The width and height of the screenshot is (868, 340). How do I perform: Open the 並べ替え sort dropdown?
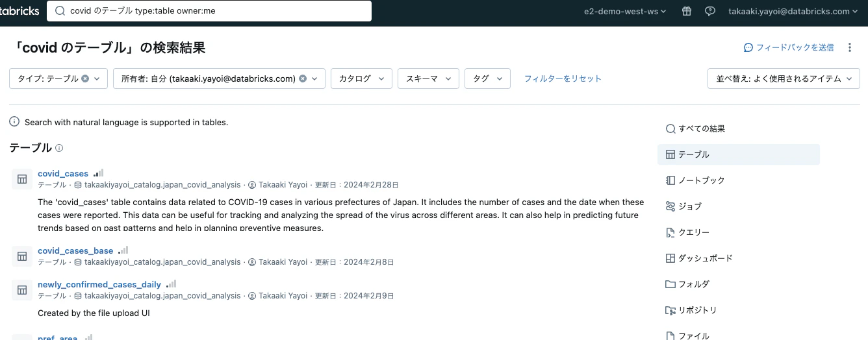tap(784, 79)
